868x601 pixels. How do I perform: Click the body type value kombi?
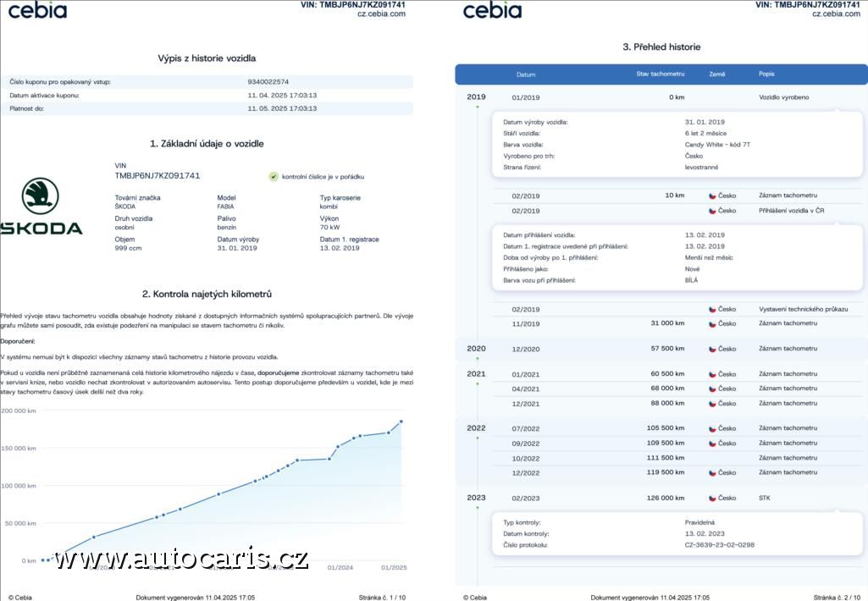click(x=329, y=207)
